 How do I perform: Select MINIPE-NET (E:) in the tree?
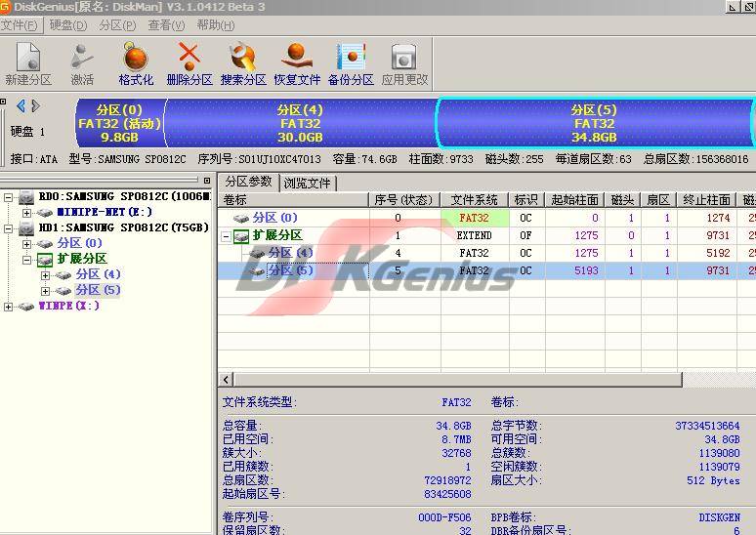click(105, 212)
